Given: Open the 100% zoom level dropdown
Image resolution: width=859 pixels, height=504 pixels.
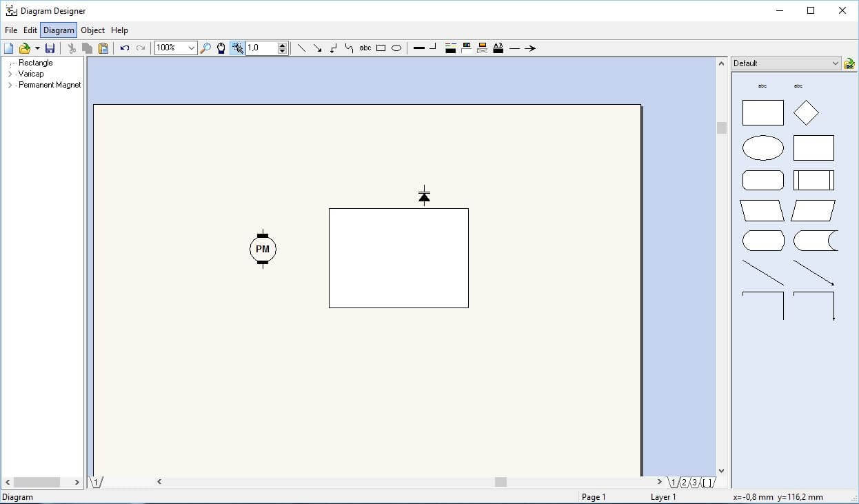Looking at the screenshot, I should (191, 48).
